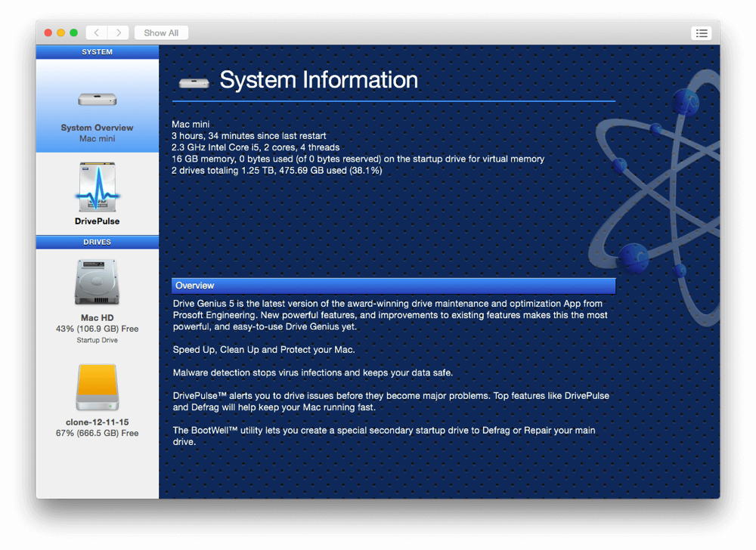
Task: Click '2 drives totaling 1.25 TB' line
Action: tap(277, 171)
